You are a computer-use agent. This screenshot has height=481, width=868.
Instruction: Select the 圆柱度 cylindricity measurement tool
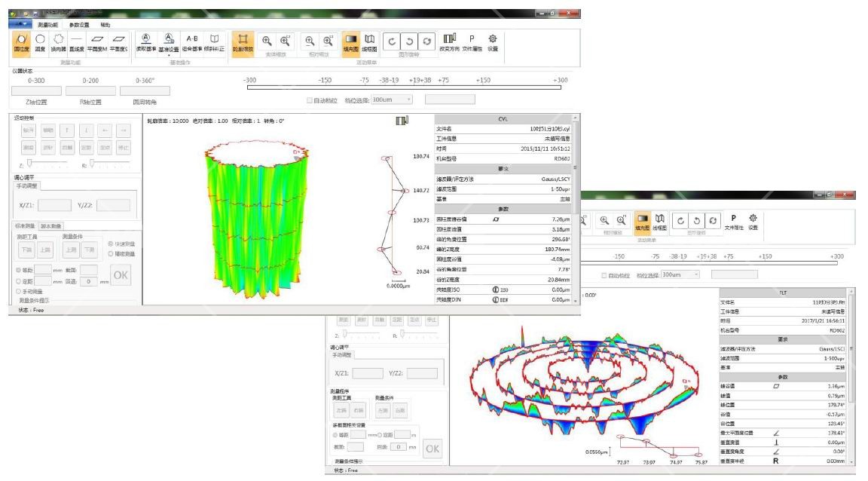(21, 43)
